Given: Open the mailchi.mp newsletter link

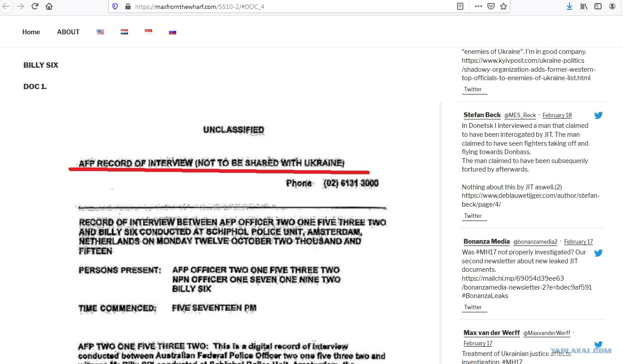Looking at the screenshot, I should [x=527, y=283].
